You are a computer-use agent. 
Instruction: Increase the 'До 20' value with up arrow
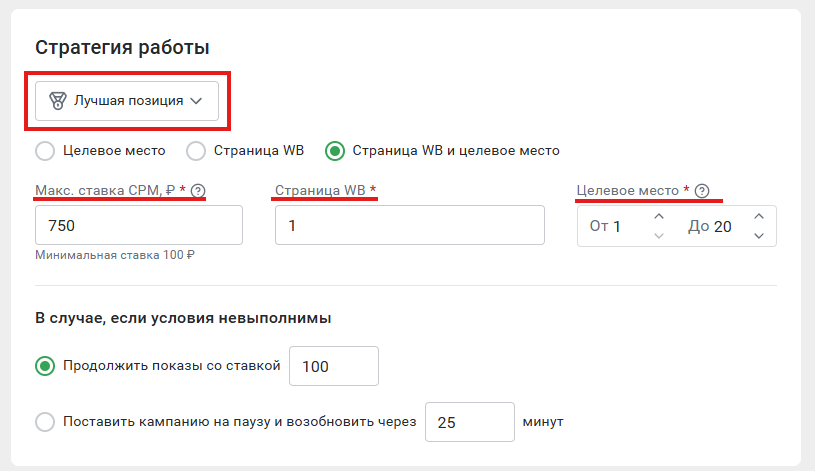[759, 216]
